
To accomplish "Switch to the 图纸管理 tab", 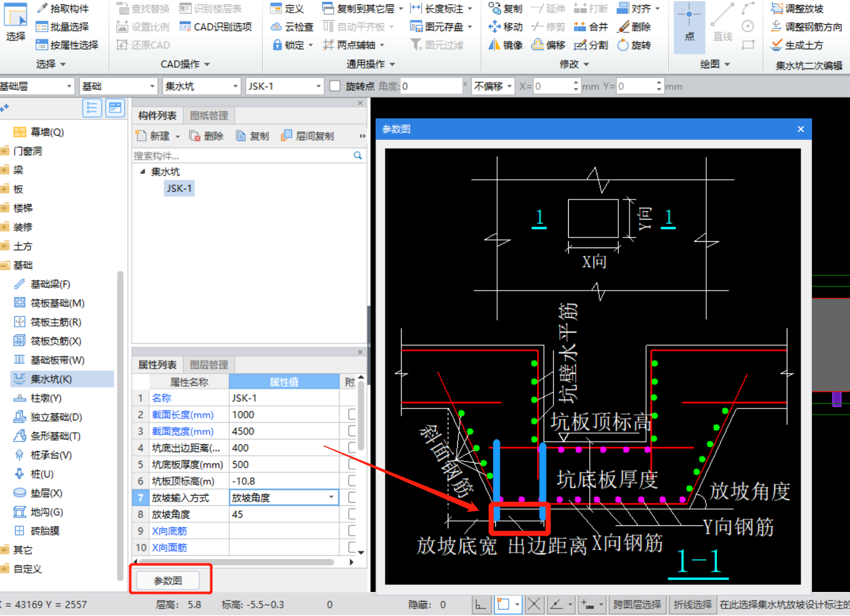I will [209, 115].
